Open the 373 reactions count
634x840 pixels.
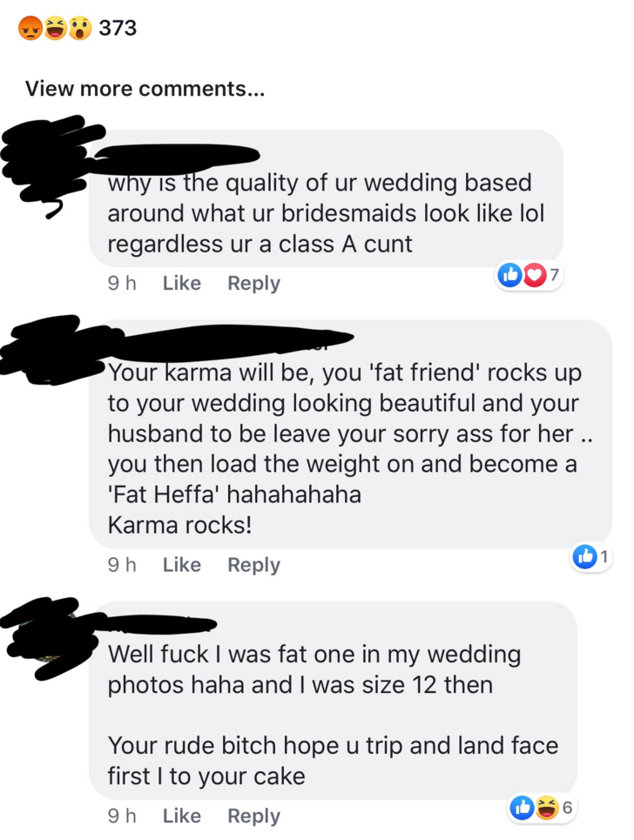pyautogui.click(x=118, y=28)
